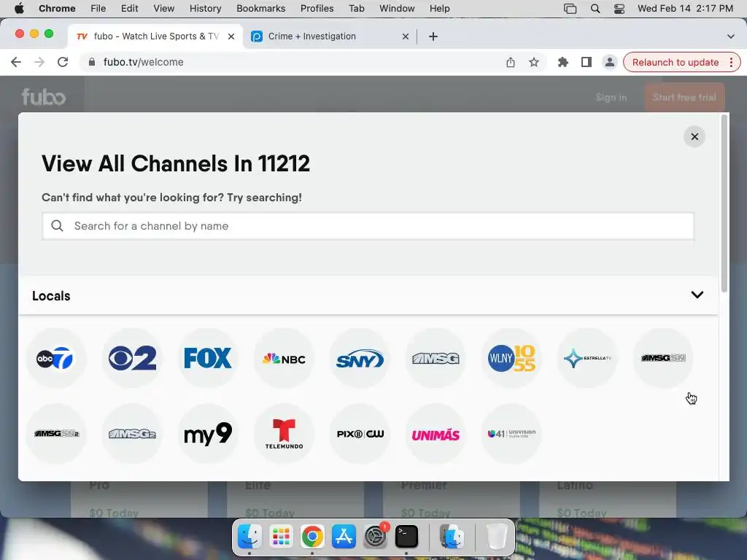Select the Univision 41 channel logo
This screenshot has height=560, width=747.
click(511, 434)
